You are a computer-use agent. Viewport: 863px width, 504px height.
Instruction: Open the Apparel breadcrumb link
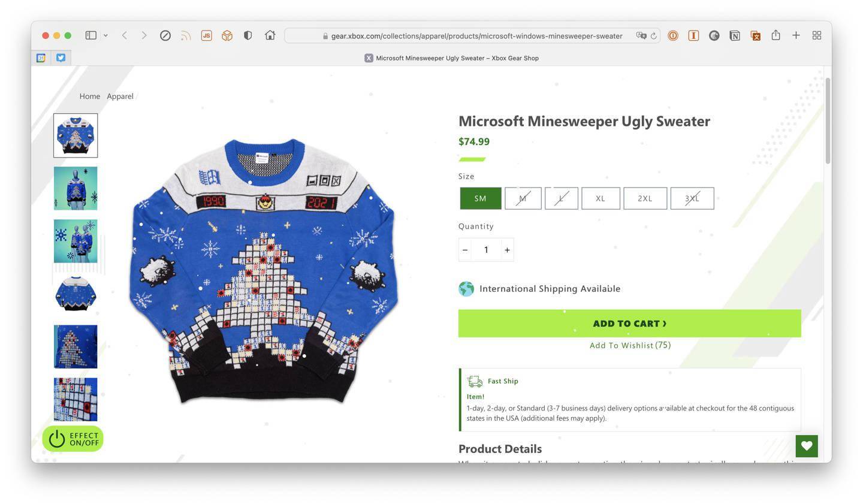(120, 96)
